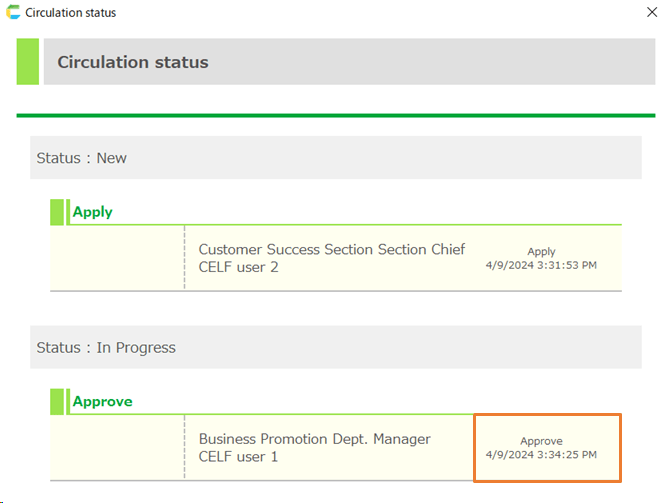Image resolution: width=666 pixels, height=503 pixels.
Task: Click the green square beside the heading
Action: point(28,62)
